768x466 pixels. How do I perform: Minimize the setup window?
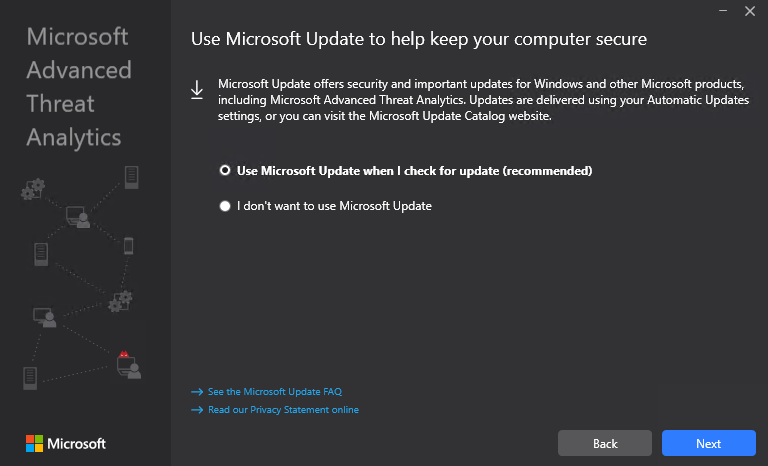coord(722,11)
